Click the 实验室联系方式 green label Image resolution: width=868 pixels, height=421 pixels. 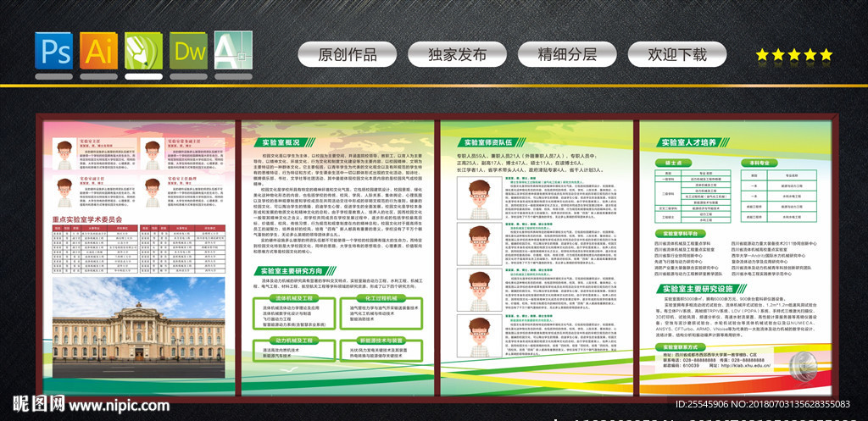tap(681, 347)
